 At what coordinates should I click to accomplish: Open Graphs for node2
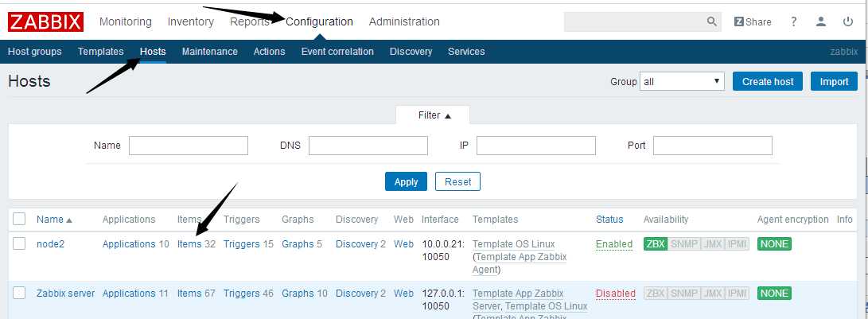click(298, 243)
